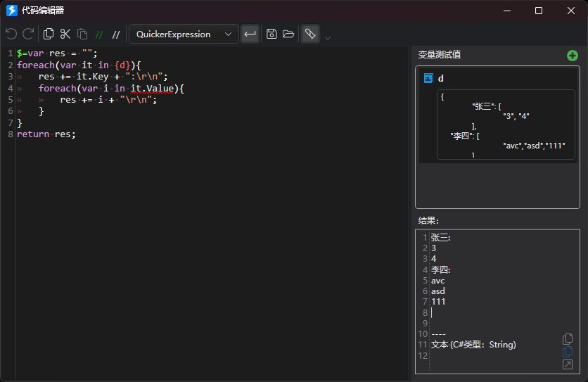Click the Undo arrow icon

click(11, 34)
